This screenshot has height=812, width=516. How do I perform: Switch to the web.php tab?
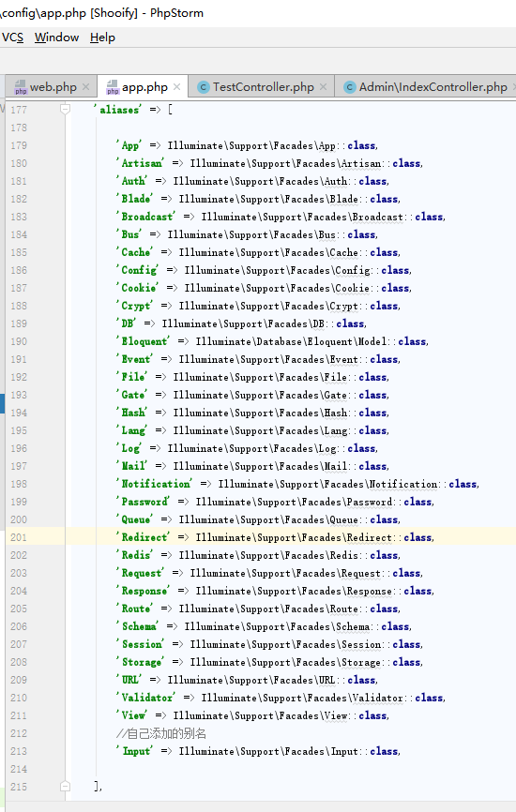click(x=53, y=87)
